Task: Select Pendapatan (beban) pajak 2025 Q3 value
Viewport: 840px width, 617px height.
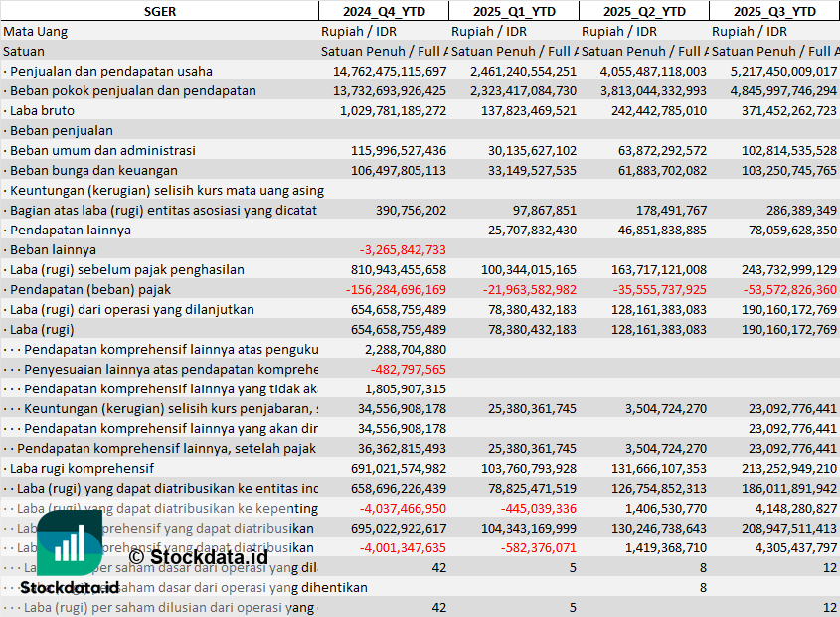Action: tap(789, 290)
